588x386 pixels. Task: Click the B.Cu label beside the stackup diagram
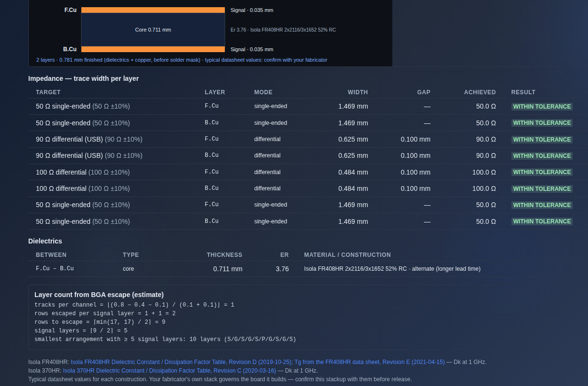click(x=70, y=49)
